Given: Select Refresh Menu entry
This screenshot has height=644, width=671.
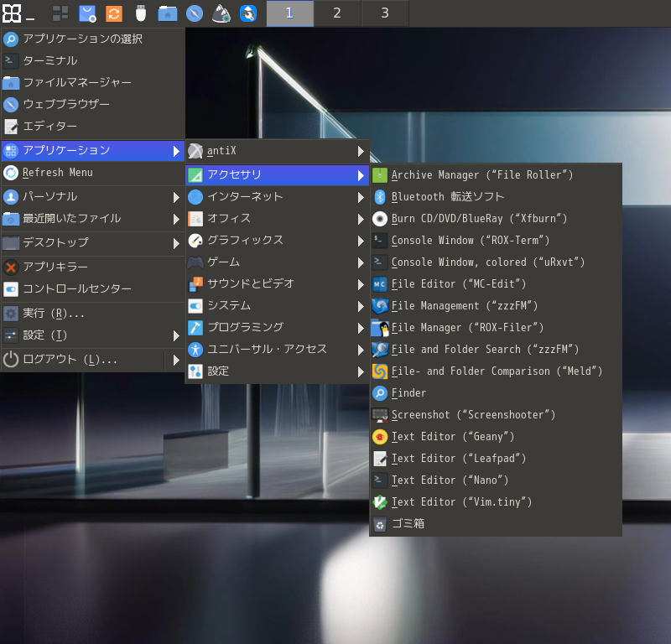Looking at the screenshot, I should click(x=57, y=173).
